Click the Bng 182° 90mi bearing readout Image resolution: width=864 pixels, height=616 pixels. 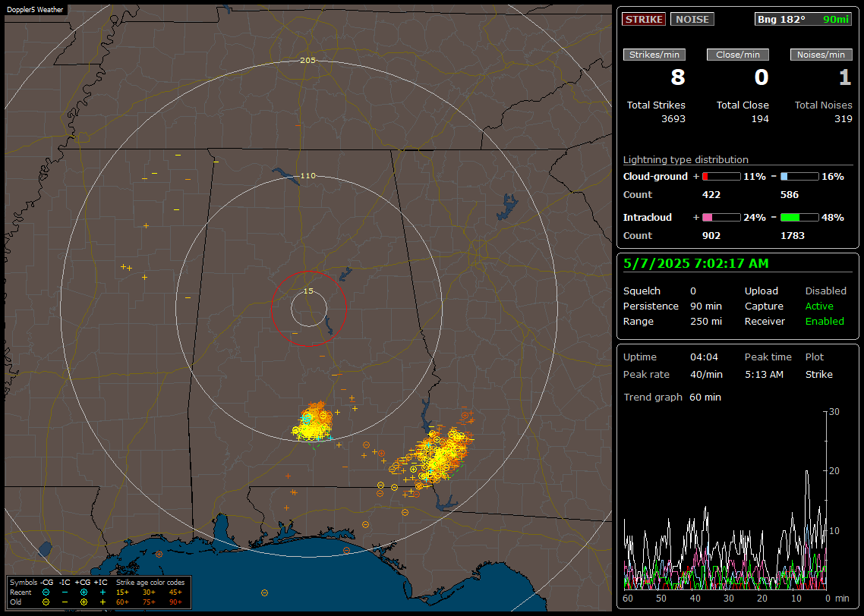tap(803, 19)
